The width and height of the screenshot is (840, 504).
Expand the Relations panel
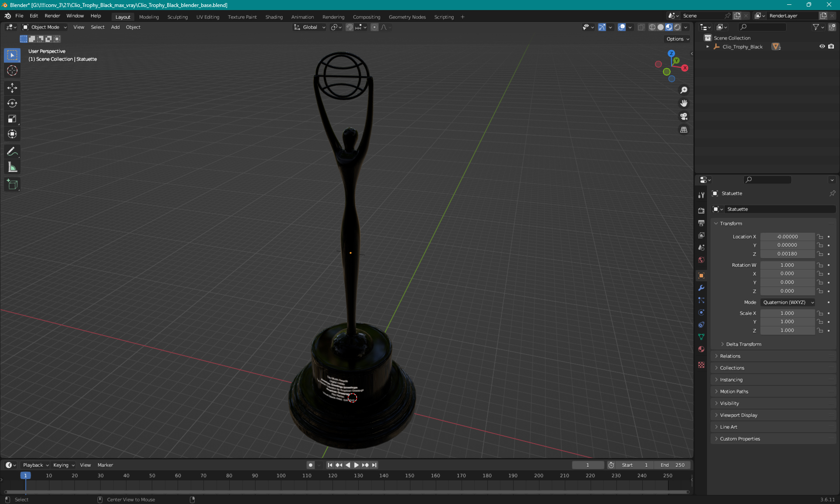click(730, 356)
